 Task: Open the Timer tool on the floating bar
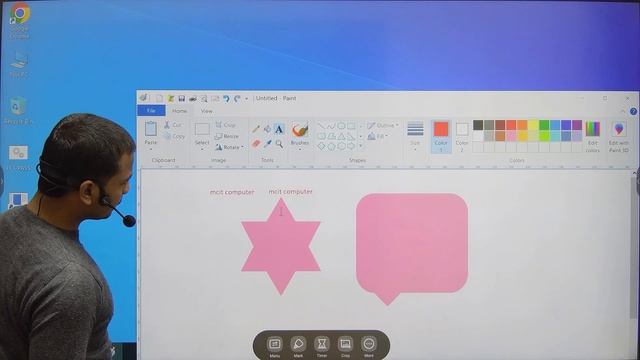(x=322, y=344)
